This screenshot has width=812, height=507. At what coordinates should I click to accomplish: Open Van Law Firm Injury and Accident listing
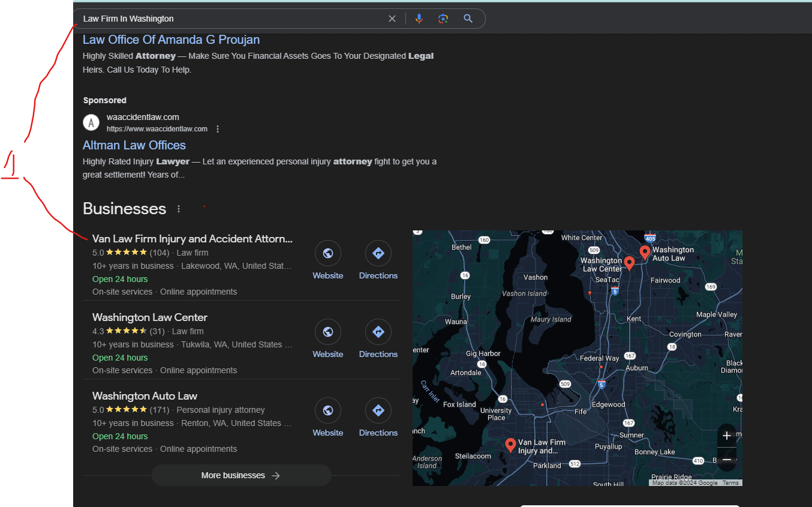point(193,239)
